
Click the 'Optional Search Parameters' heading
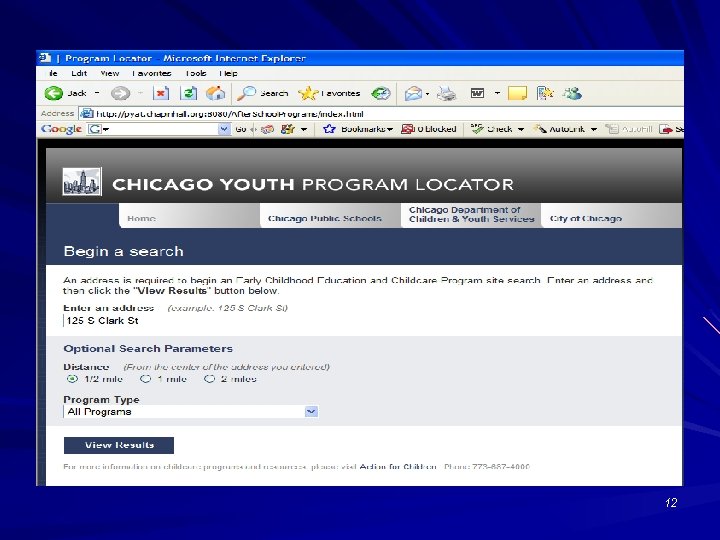click(x=148, y=349)
